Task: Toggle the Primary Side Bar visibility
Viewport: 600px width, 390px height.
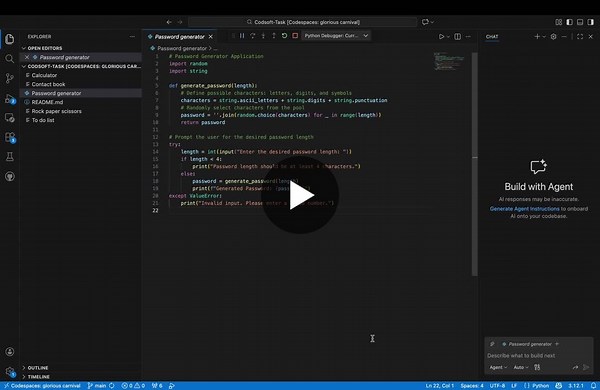Action: click(x=569, y=22)
